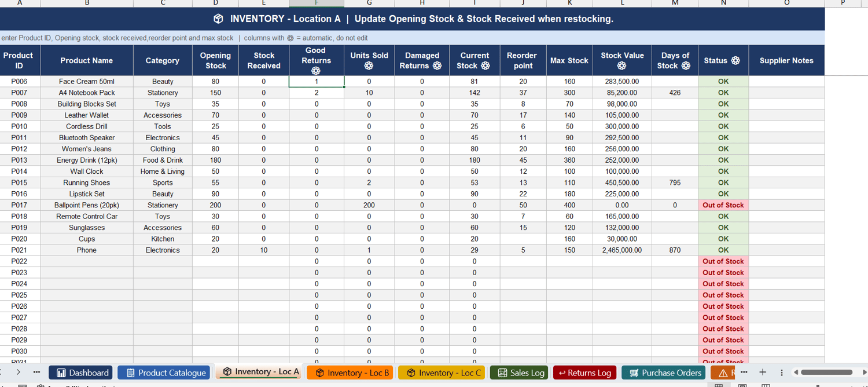The width and height of the screenshot is (868, 387).
Task: Click the box icon in Inventory title banner
Action: coord(218,19)
